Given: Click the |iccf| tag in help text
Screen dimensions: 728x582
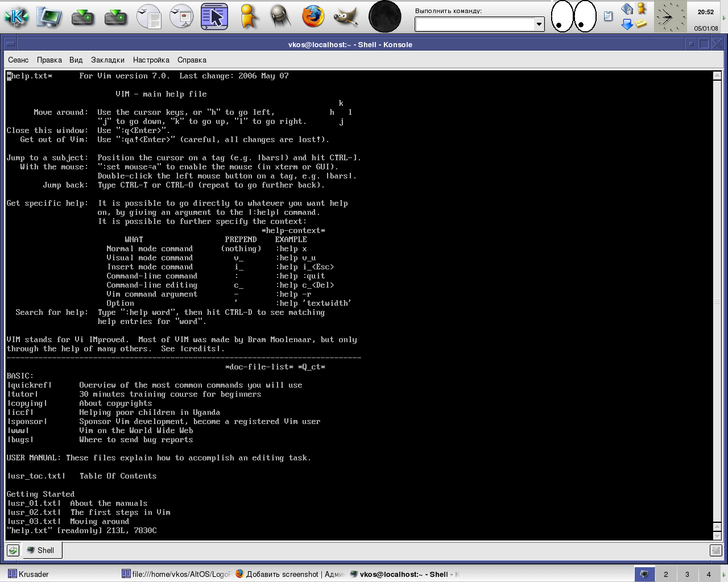Looking at the screenshot, I should (x=20, y=413).
